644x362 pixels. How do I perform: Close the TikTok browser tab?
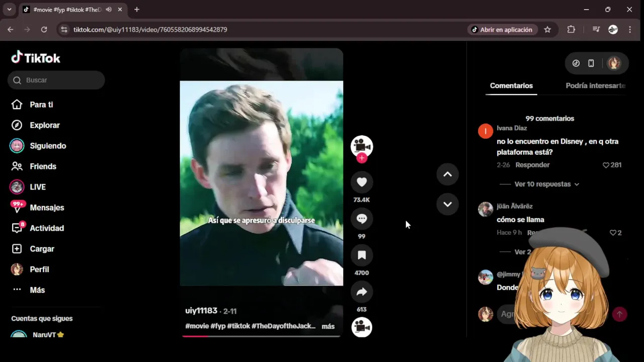point(120,10)
